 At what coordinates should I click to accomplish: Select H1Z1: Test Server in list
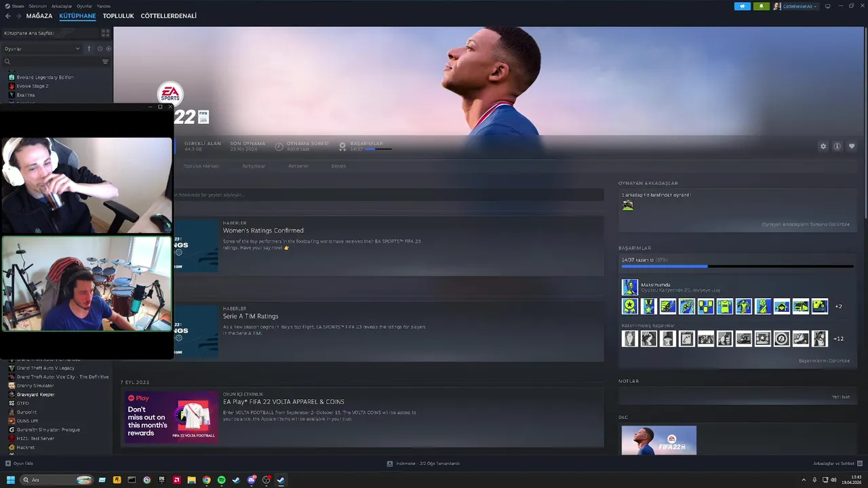tap(35, 439)
